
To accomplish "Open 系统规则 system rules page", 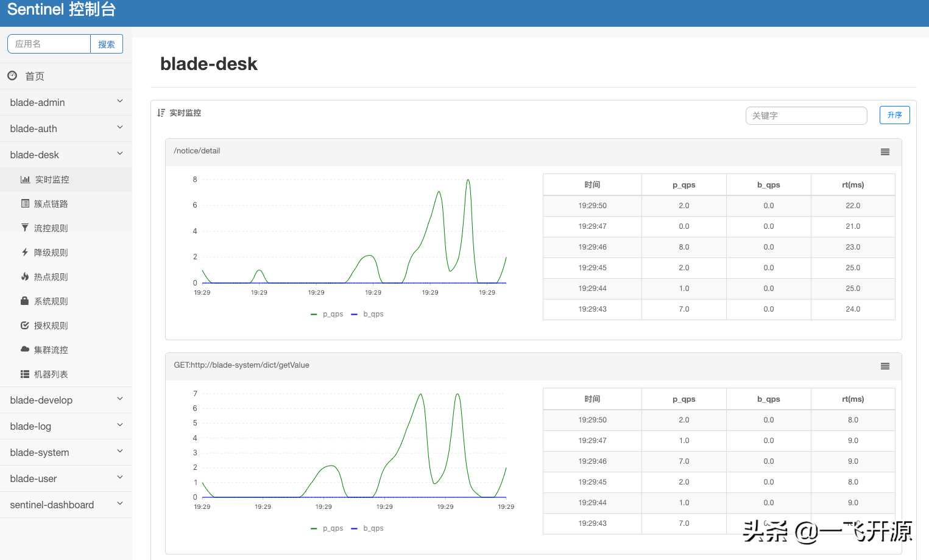I will pyautogui.click(x=66, y=301).
